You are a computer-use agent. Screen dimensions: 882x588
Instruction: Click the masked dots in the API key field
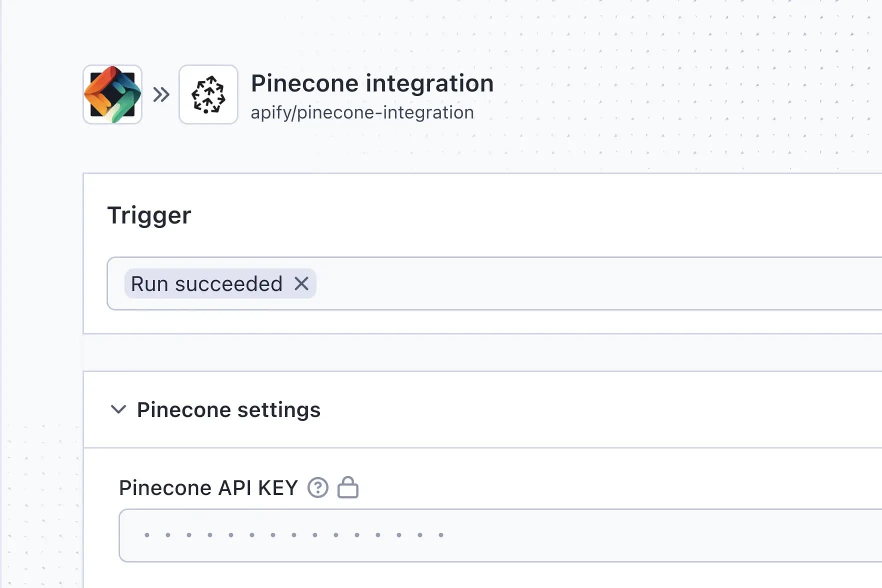[293, 535]
